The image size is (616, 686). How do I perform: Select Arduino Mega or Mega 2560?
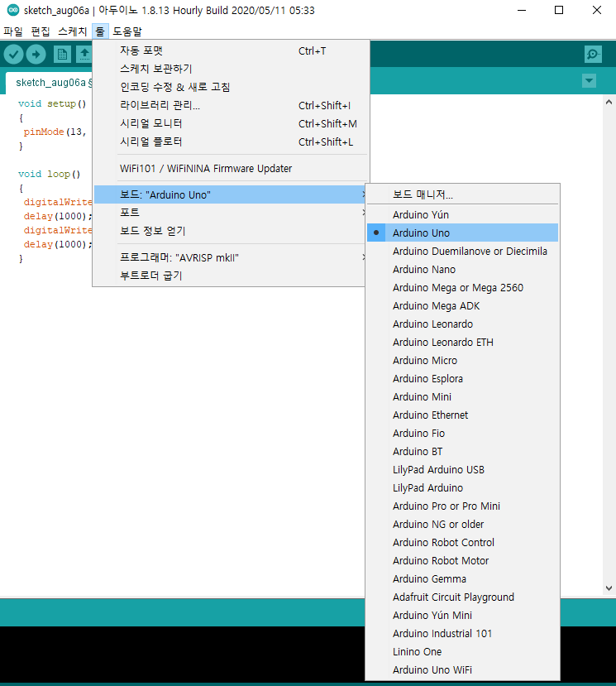point(462,287)
